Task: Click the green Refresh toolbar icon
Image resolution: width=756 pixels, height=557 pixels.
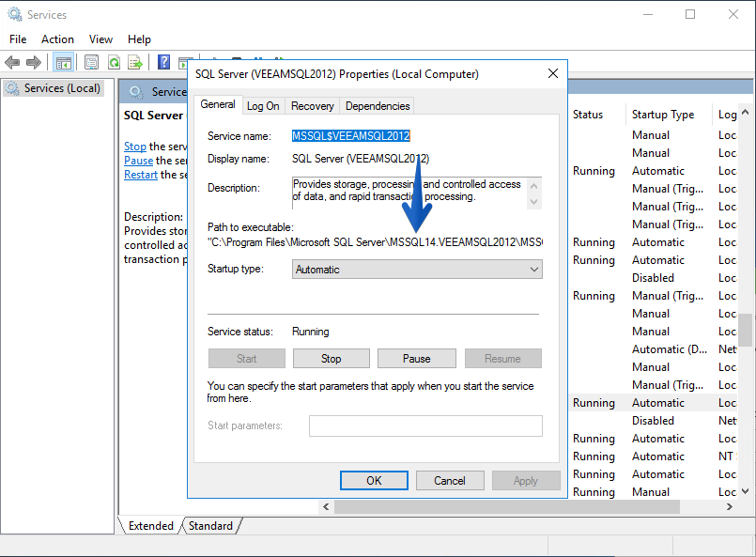Action: pos(115,62)
